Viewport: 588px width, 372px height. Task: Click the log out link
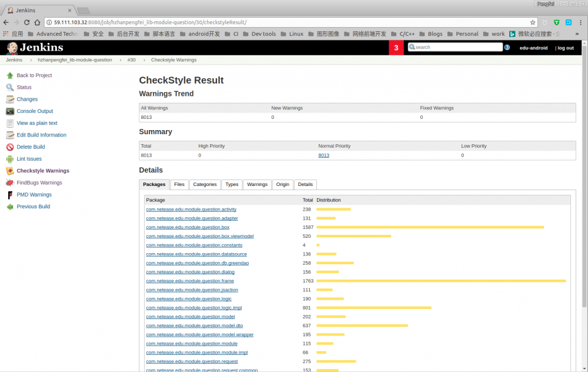pyautogui.click(x=566, y=48)
